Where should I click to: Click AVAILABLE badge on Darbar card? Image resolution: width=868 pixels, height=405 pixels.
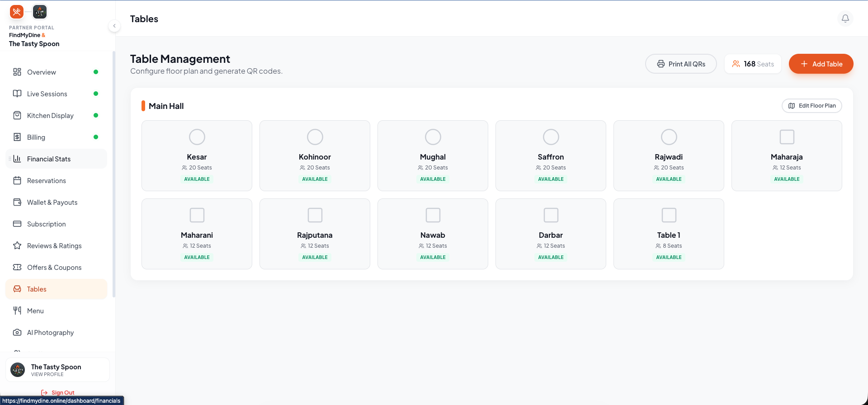tap(551, 257)
